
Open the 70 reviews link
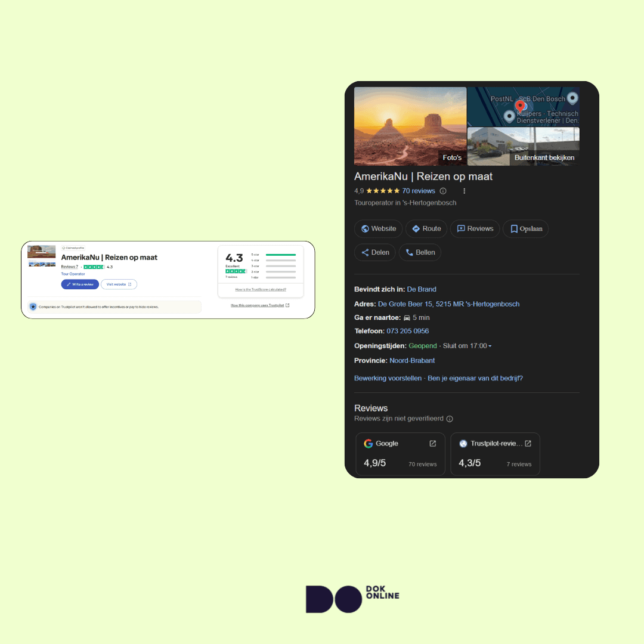(419, 191)
